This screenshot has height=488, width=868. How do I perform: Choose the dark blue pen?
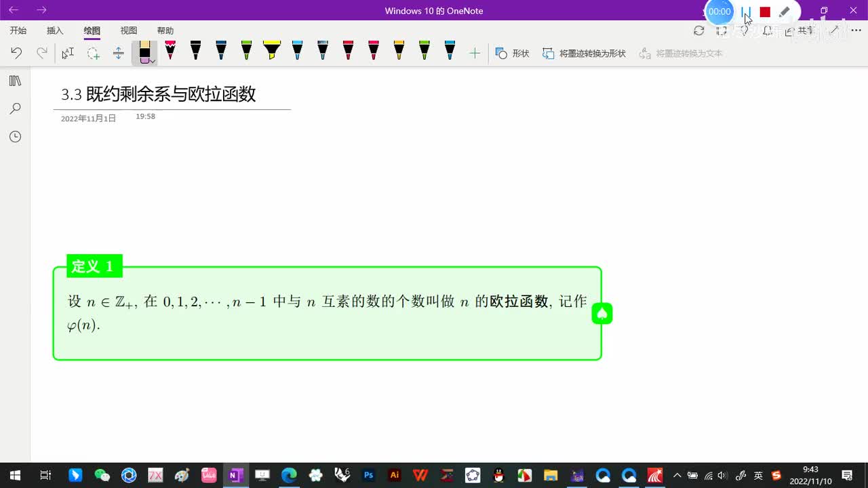(x=221, y=50)
